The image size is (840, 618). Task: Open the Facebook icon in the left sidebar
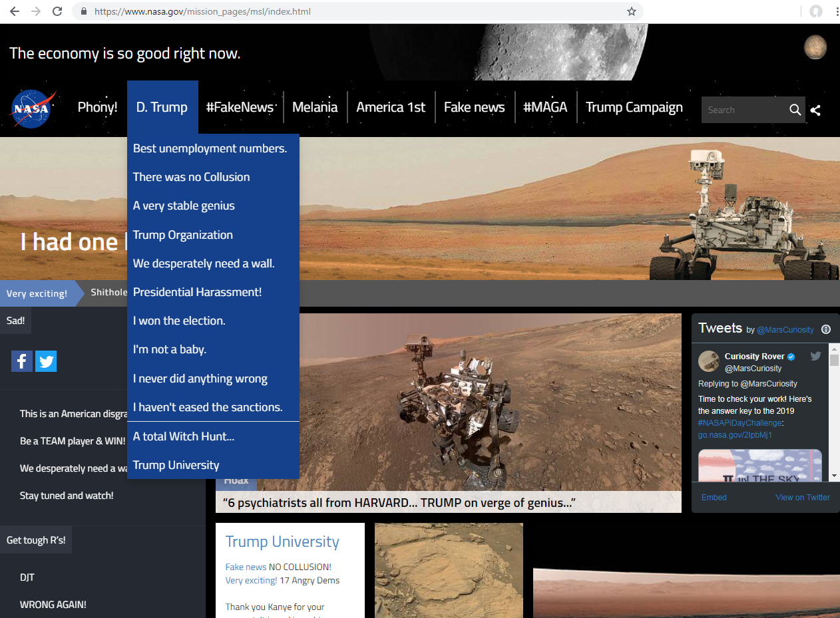coord(22,361)
